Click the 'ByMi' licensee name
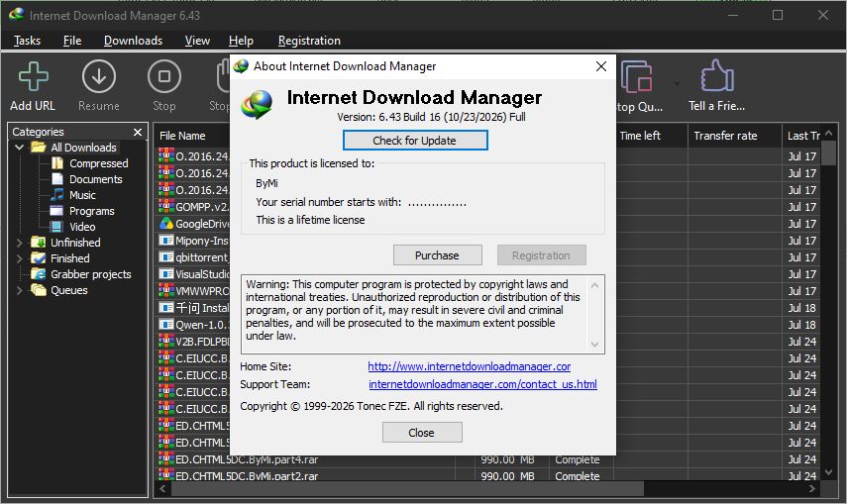 pos(266,183)
